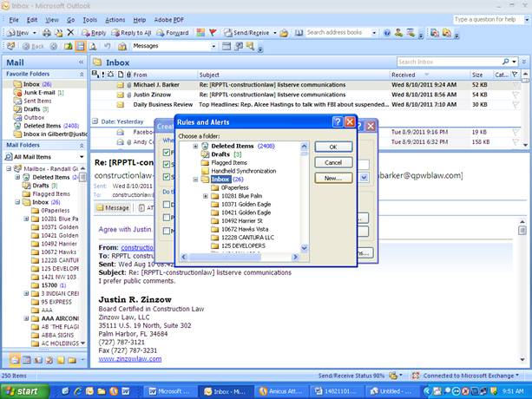Click the Tasks icon in navigation pane bottom
The image size is (532, 399).
(49, 360)
